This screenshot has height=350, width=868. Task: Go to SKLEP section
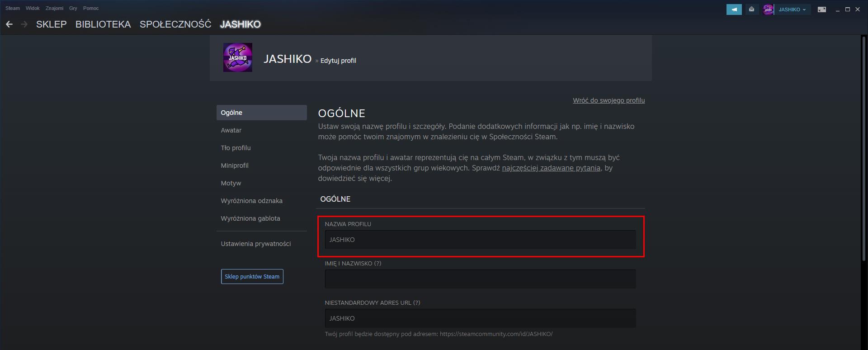[x=52, y=24]
